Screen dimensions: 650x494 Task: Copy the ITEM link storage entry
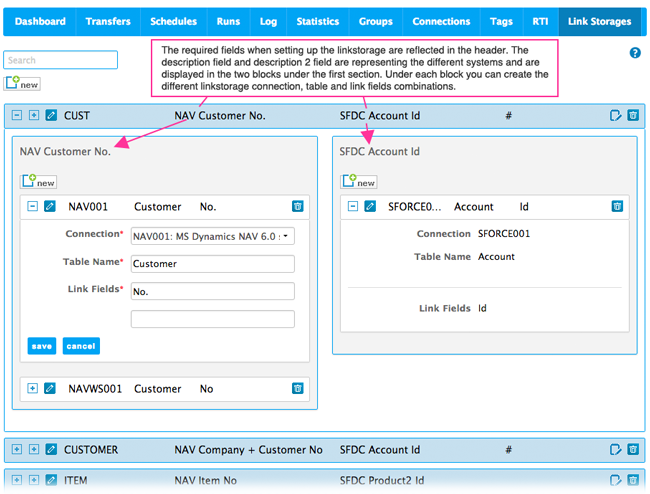[x=615, y=480]
